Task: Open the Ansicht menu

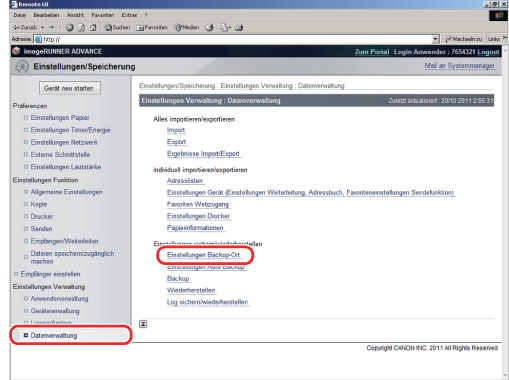Action: coord(75,15)
